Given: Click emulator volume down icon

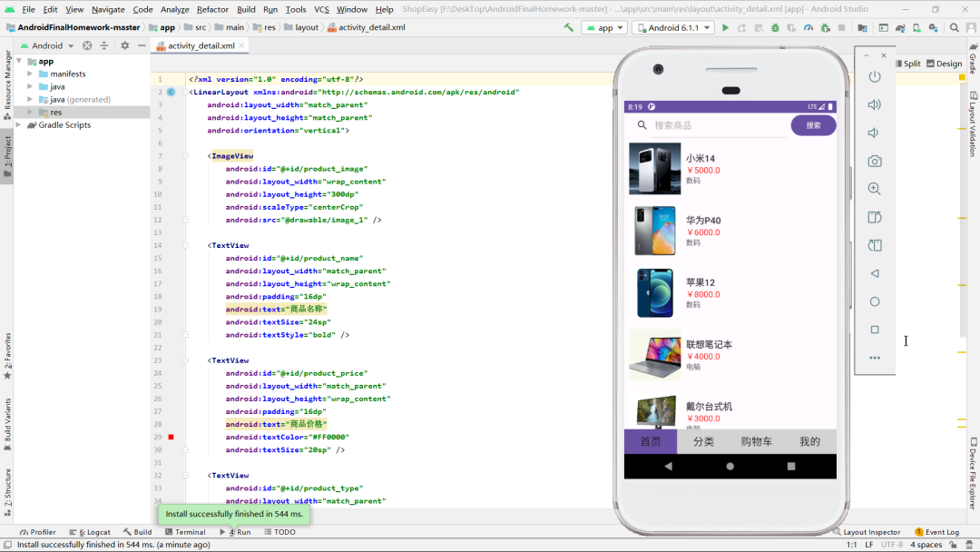Looking at the screenshot, I should click(x=875, y=133).
